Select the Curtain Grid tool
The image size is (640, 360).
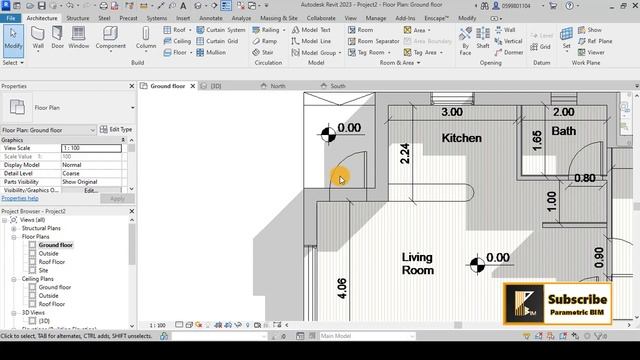(x=217, y=41)
